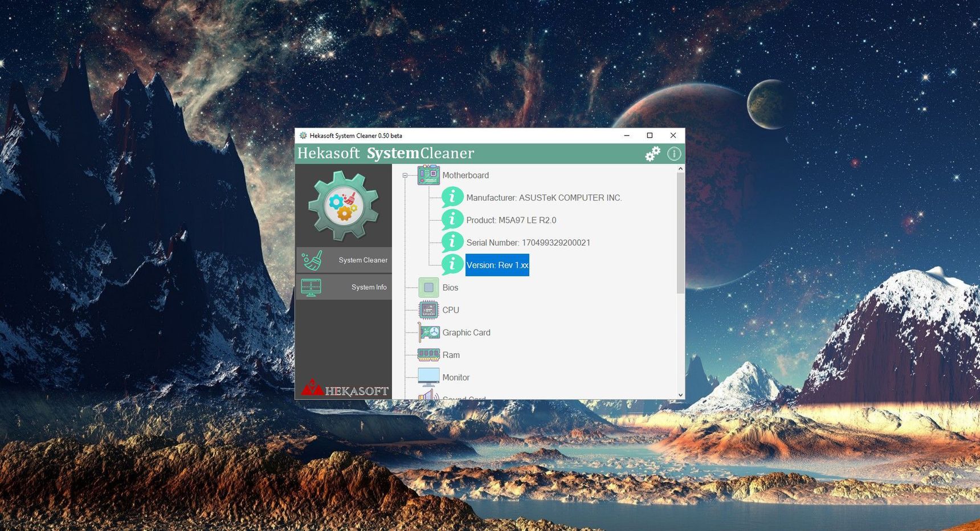The height and width of the screenshot is (531, 980).
Task: Click the monitor icon for System Info
Action: (311, 287)
